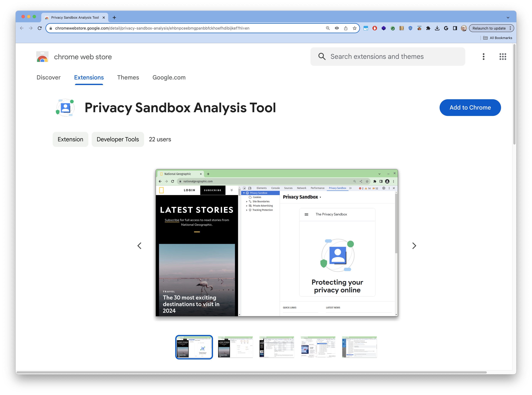Open Chrome menu beside Relaunch to update
This screenshot has height=395, width=532.
coord(510,28)
